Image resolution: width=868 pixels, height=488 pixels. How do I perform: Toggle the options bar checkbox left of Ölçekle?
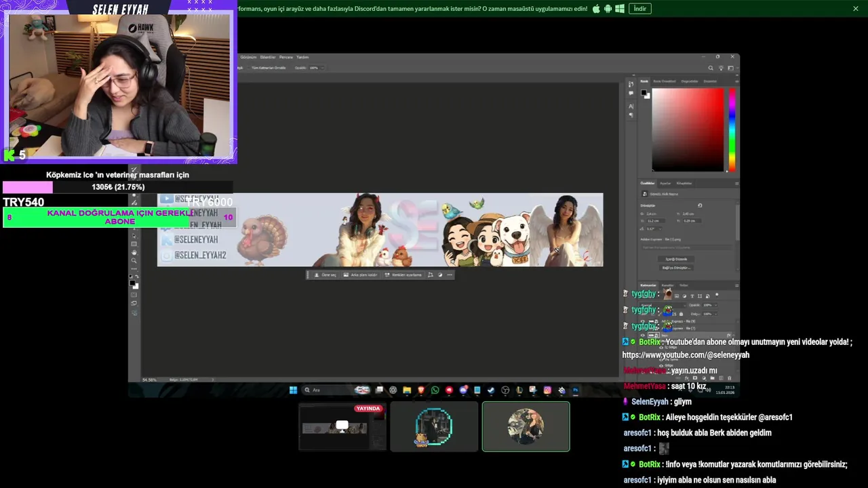(248, 68)
